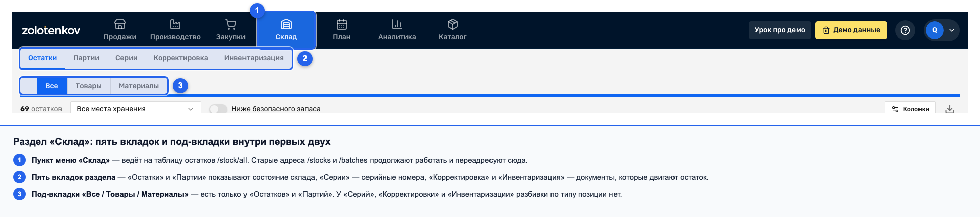
Task: Select the Все sub-tab
Action: pyautogui.click(x=52, y=86)
